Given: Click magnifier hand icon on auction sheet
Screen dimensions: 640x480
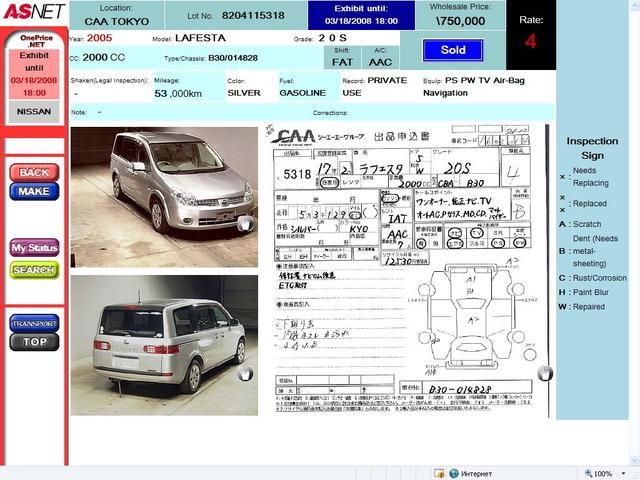Looking at the screenshot, I should coord(545,373).
